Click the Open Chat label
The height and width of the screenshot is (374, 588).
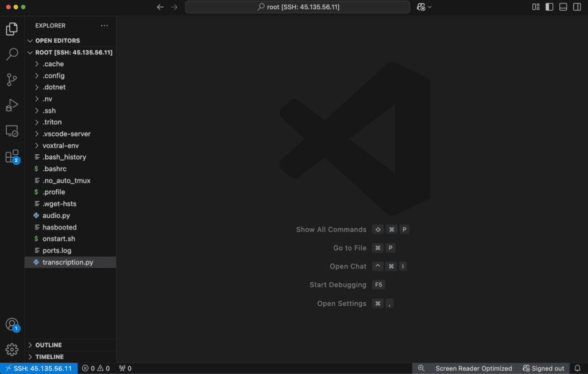click(348, 267)
